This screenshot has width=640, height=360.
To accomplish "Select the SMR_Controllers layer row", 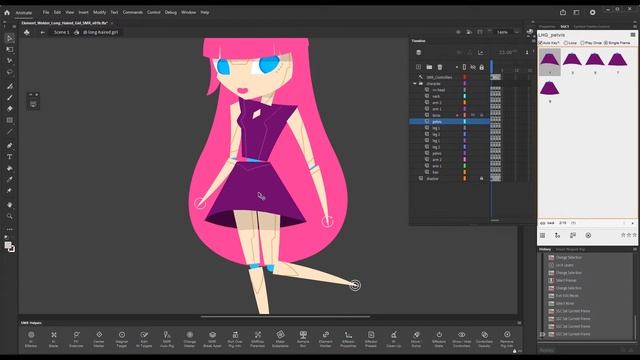I will point(449,77).
